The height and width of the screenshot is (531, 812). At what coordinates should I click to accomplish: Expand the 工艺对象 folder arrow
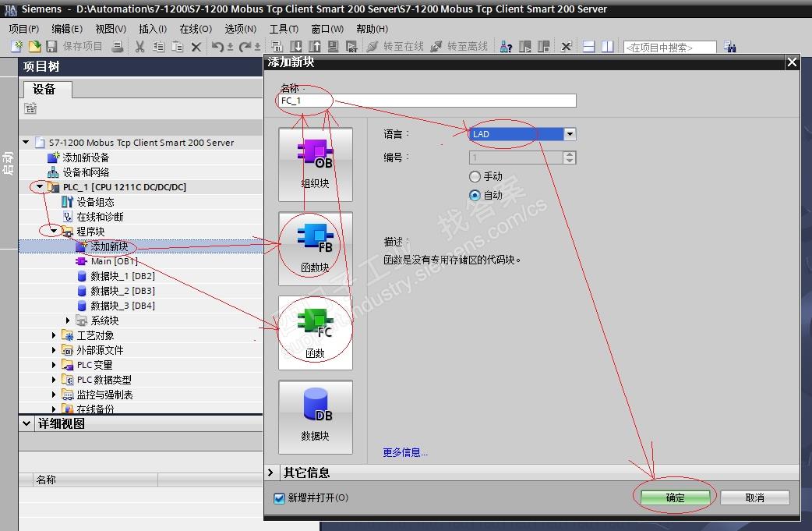coord(54,335)
